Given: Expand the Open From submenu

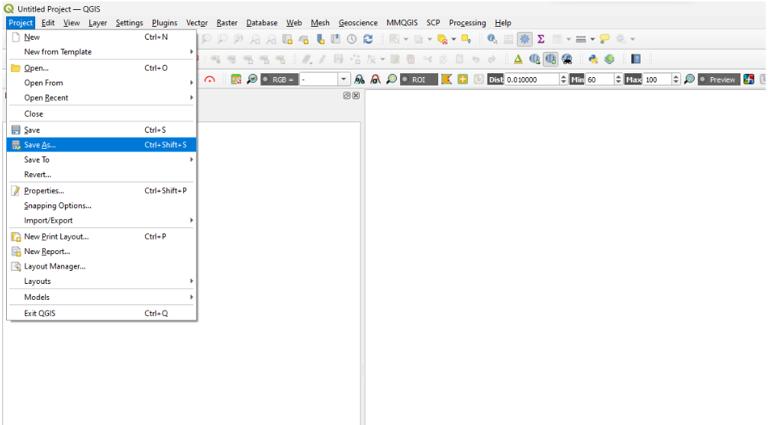Looking at the screenshot, I should coord(101,83).
